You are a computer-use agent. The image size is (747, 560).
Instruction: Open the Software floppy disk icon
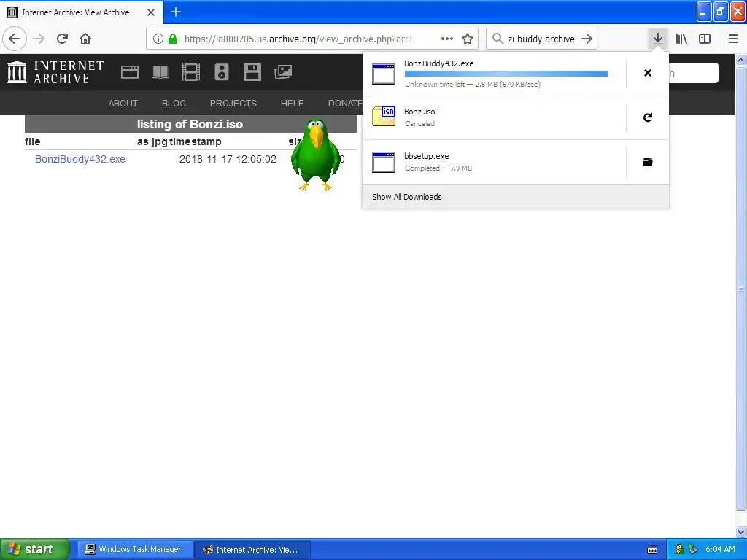252,72
